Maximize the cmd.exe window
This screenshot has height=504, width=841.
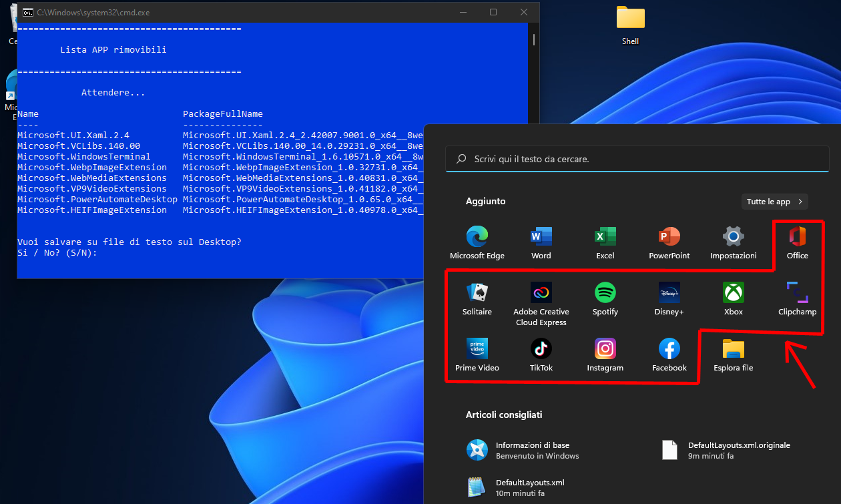493,12
